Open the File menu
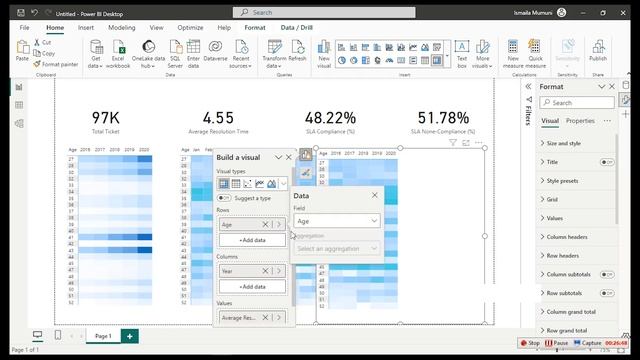 click(x=24, y=28)
